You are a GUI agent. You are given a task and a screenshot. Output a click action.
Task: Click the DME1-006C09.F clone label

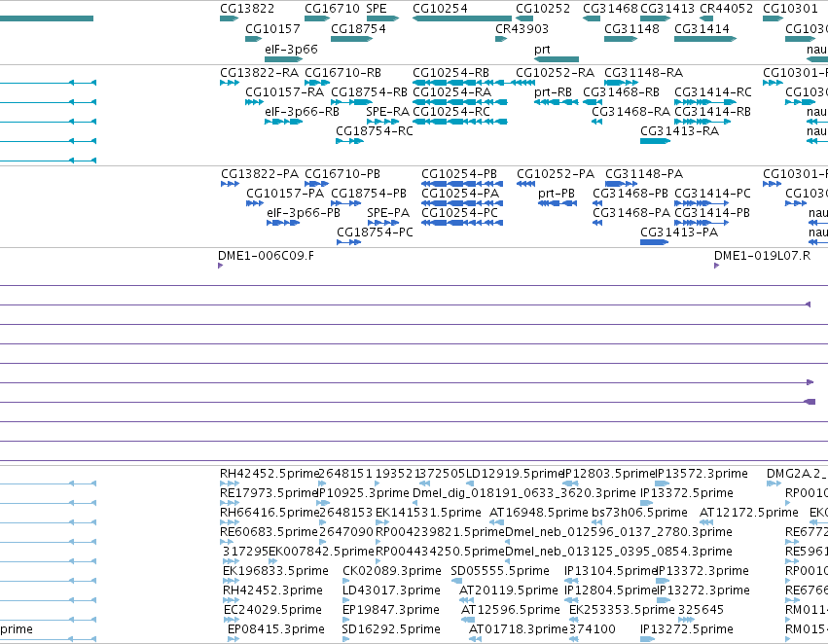coord(266,256)
